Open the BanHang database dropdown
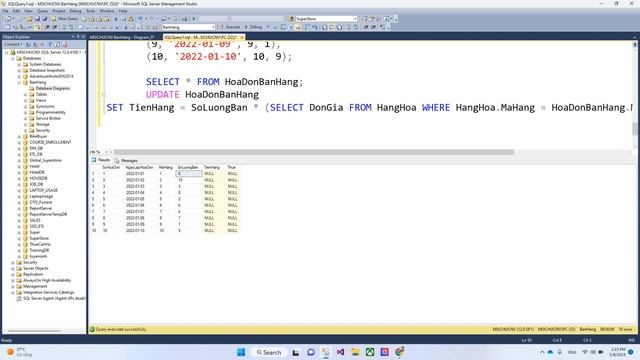The width and height of the screenshot is (640, 360). coord(189,27)
